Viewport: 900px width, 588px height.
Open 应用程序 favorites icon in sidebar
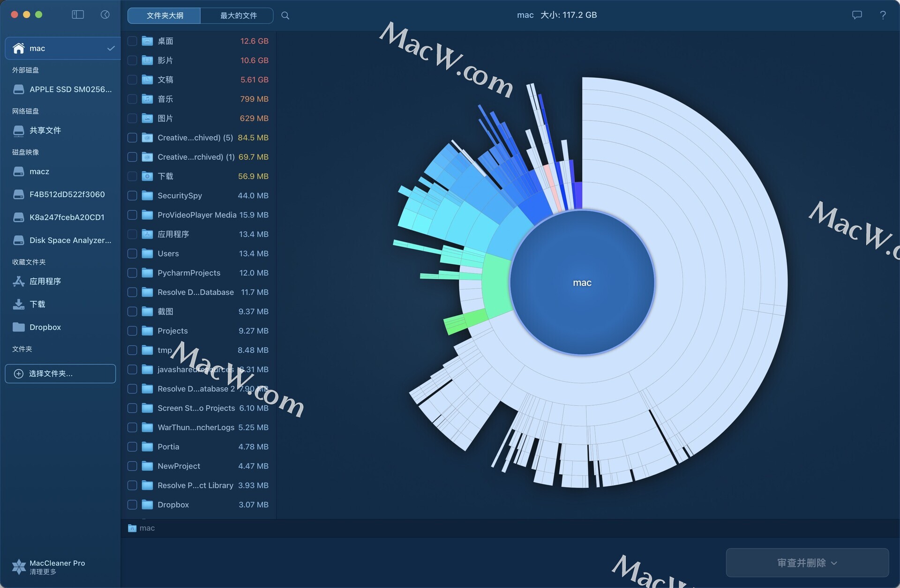[x=19, y=281]
